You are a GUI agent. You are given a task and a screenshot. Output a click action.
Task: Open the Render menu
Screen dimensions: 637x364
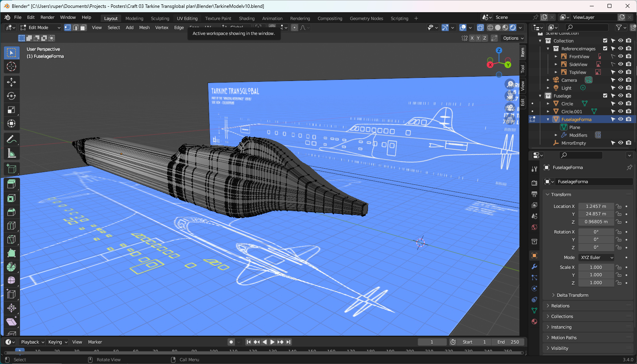point(47,17)
